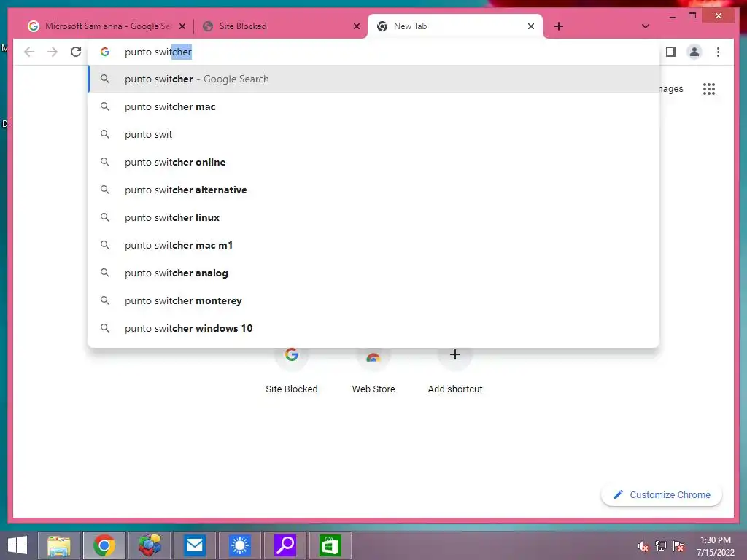Viewport: 747px width, 560px height.
Task: Click the Customize Chrome button
Action: click(x=662, y=495)
